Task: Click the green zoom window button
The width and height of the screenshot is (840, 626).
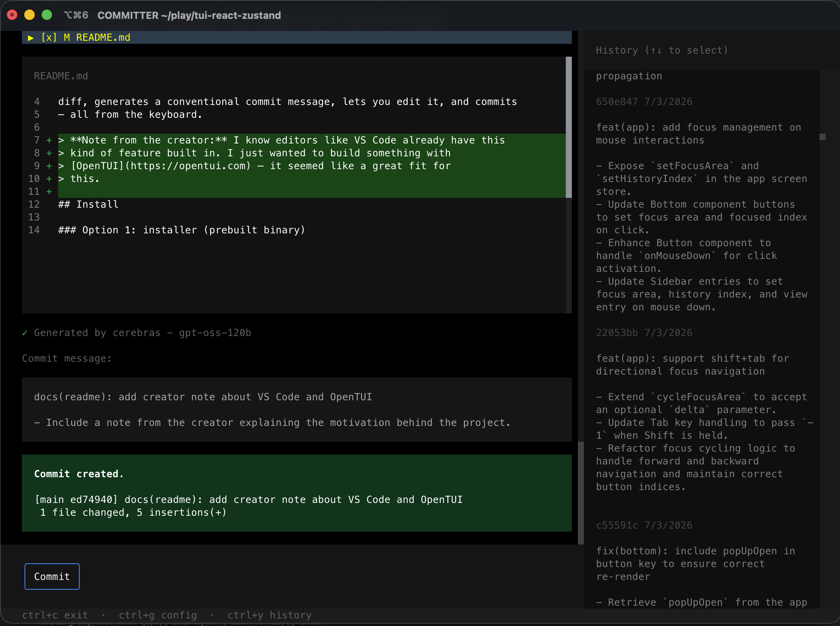Action: coord(46,15)
